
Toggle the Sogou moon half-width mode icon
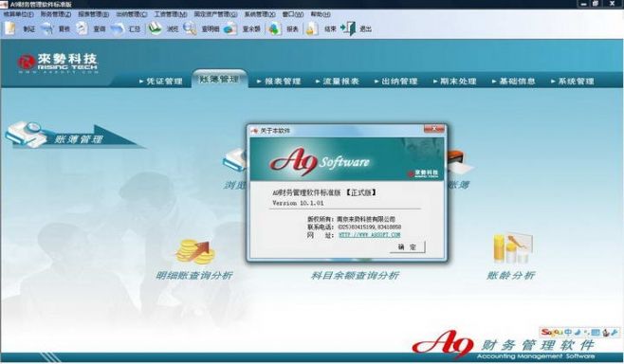click(578, 332)
